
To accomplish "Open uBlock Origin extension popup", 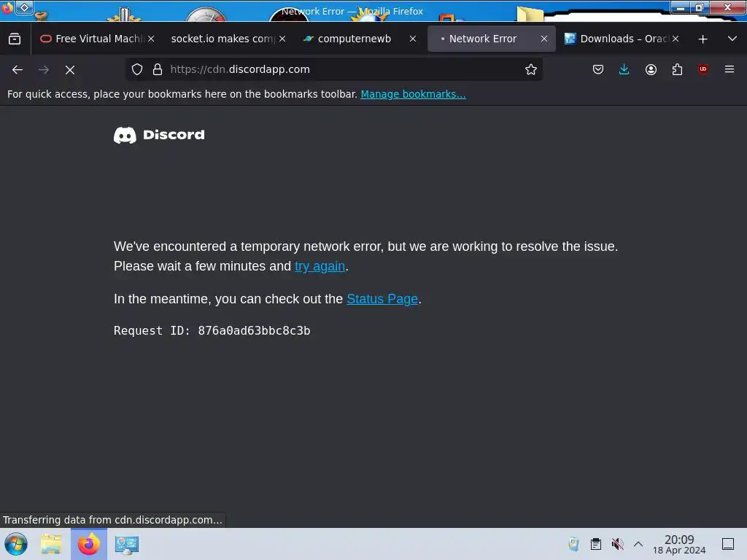I will 703,69.
